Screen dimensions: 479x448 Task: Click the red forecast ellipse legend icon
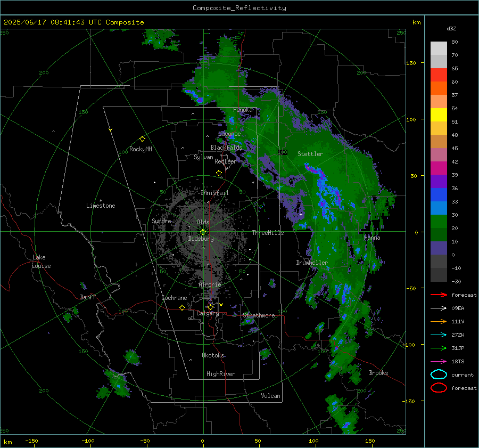tap(439, 388)
